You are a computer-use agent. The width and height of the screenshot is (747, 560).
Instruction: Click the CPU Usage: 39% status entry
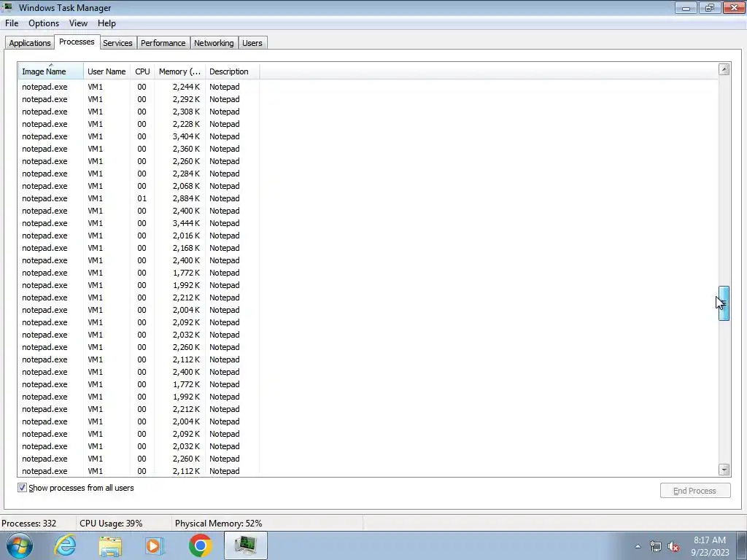111,524
